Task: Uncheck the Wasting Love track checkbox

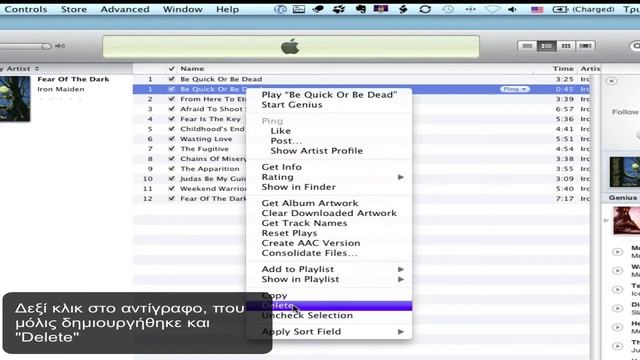Action: pos(171,139)
